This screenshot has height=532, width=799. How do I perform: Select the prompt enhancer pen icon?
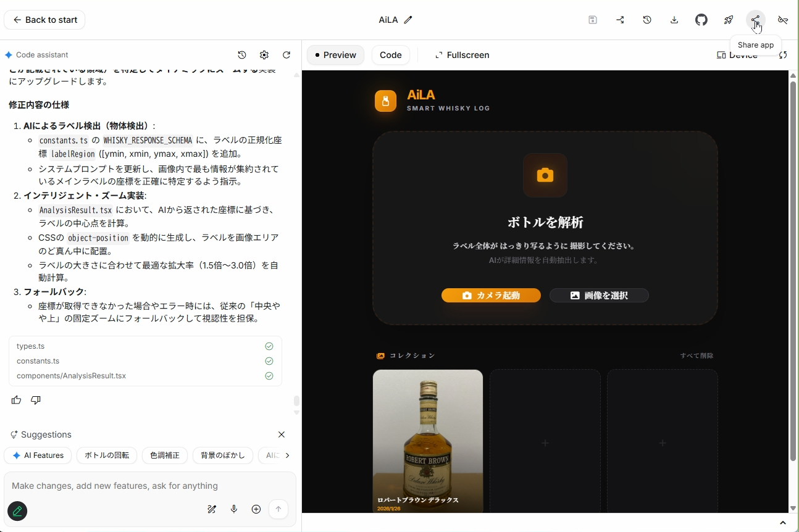click(x=212, y=509)
